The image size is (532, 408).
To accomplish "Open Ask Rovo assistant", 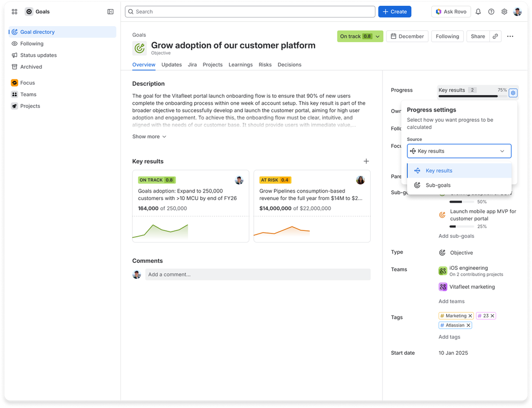I will [x=451, y=12].
